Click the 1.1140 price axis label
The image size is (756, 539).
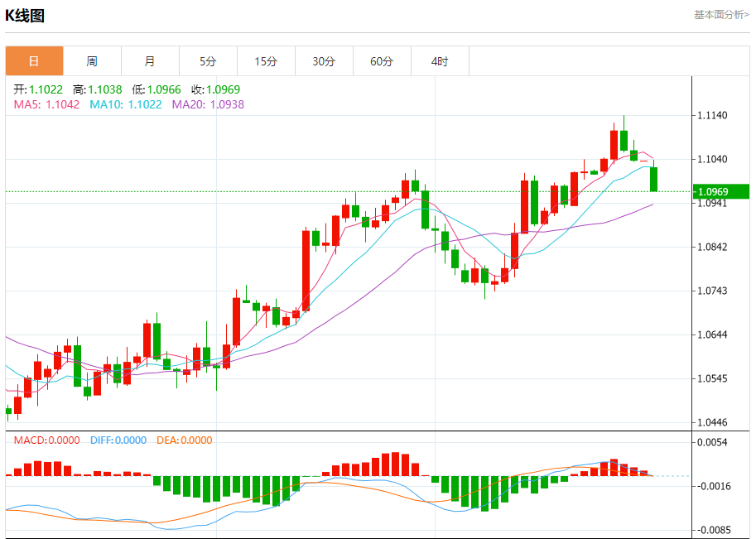coord(713,115)
